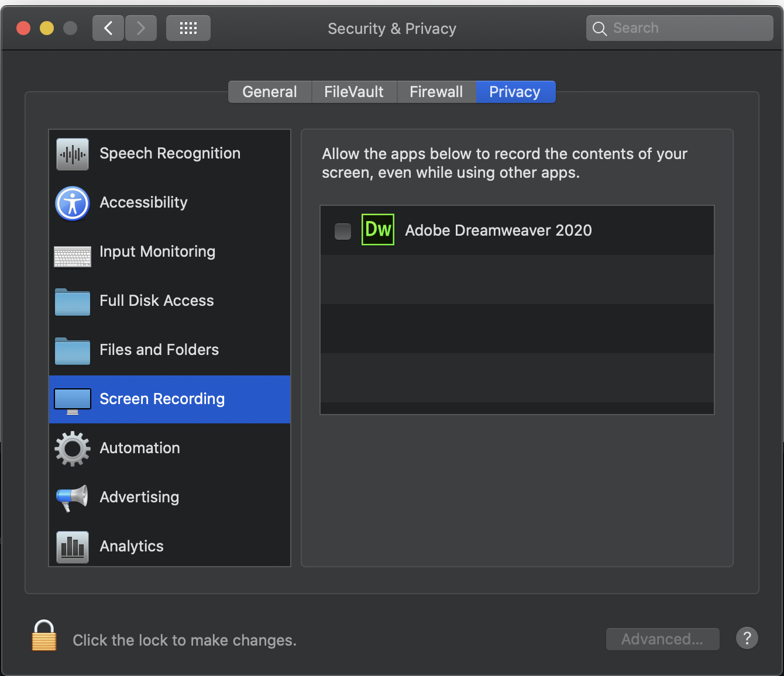Click the Full Disk Access folder icon
This screenshot has width=784, height=676.
tap(72, 302)
